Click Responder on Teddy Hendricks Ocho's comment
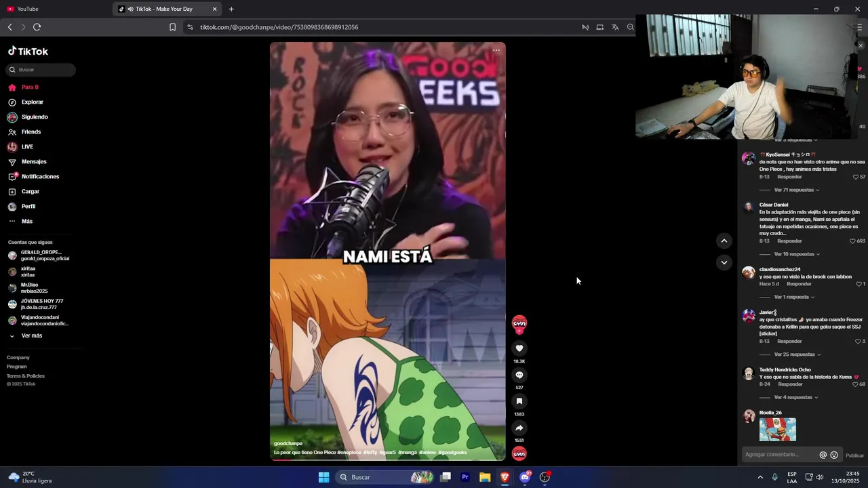Image resolution: width=868 pixels, height=488 pixels. pyautogui.click(x=790, y=384)
